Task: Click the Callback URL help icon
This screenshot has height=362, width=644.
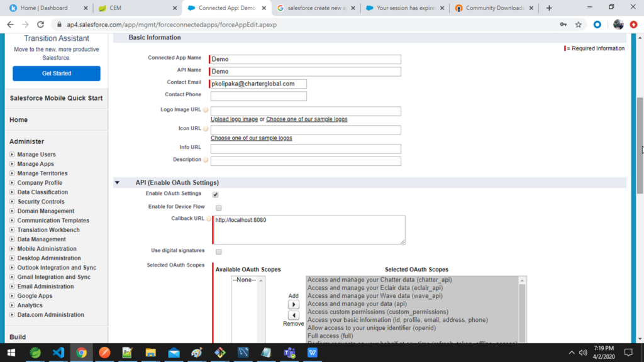Action: 209,219
